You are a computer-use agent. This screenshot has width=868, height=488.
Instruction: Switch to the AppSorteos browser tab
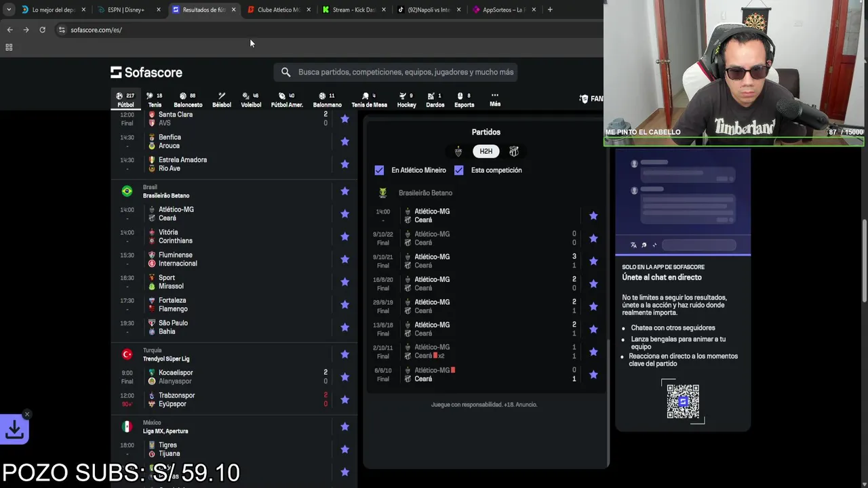click(x=503, y=9)
